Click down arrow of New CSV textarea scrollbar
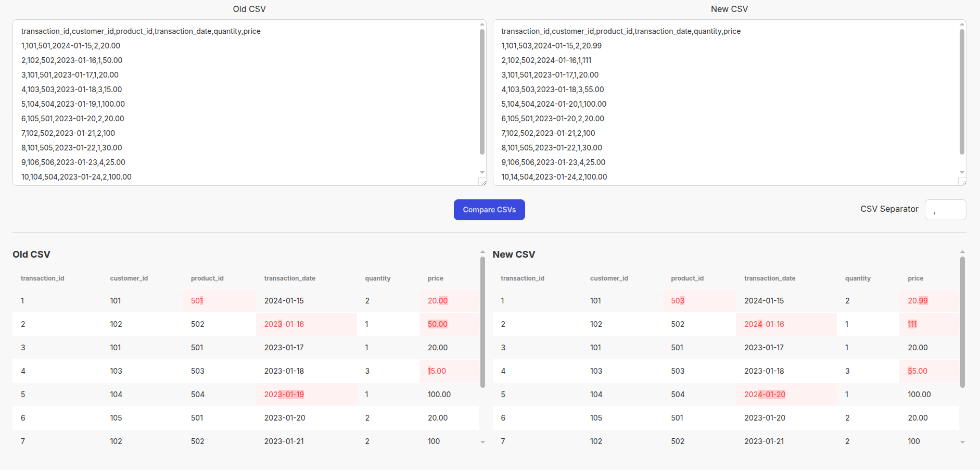Image resolution: width=980 pixels, height=470 pixels. [962, 172]
